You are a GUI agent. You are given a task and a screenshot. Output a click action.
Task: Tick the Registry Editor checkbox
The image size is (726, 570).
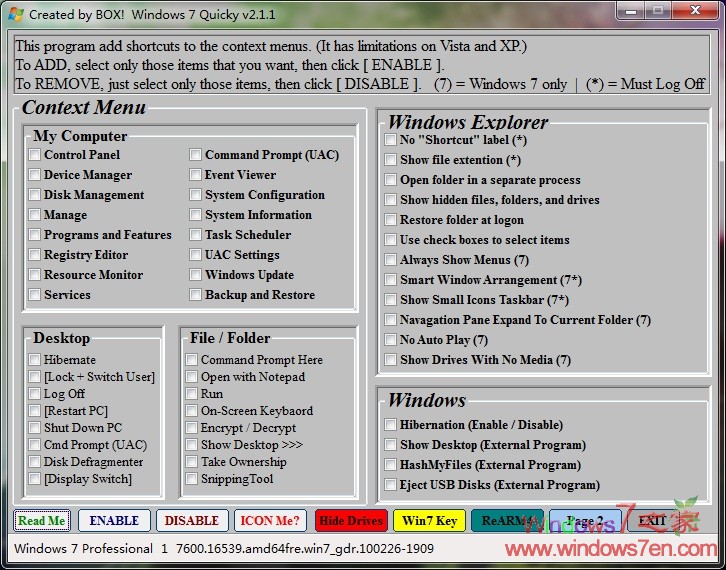click(35, 255)
